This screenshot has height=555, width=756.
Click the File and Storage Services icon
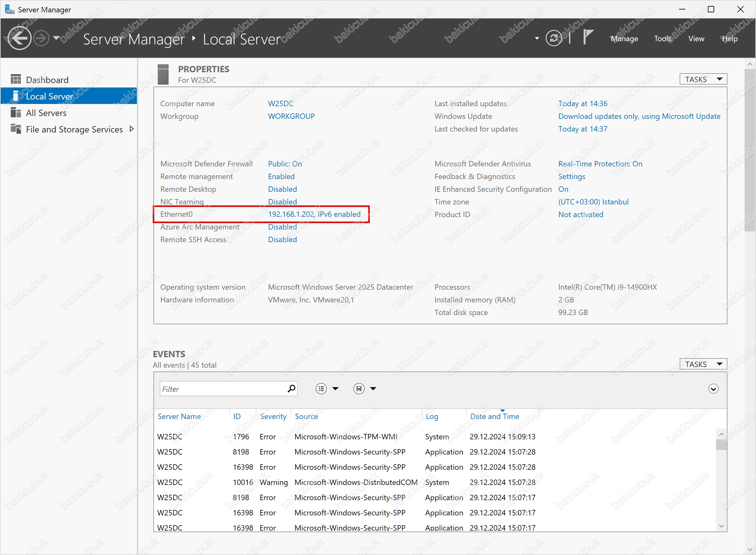click(16, 129)
